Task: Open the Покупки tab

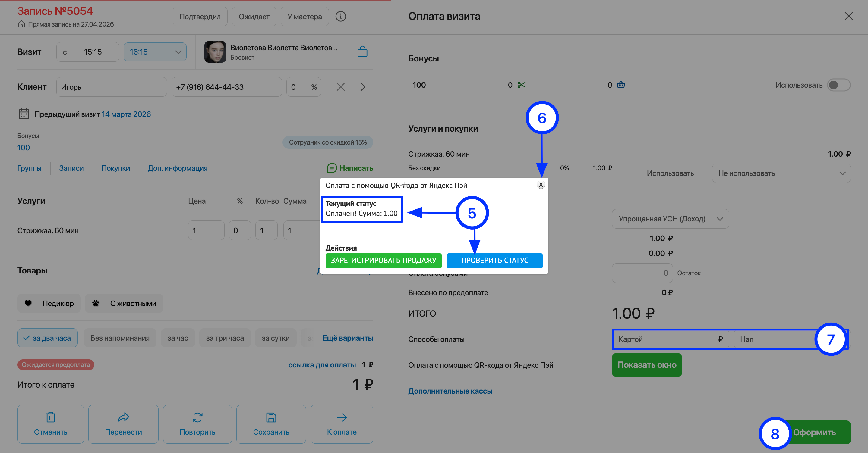Action: (x=115, y=168)
